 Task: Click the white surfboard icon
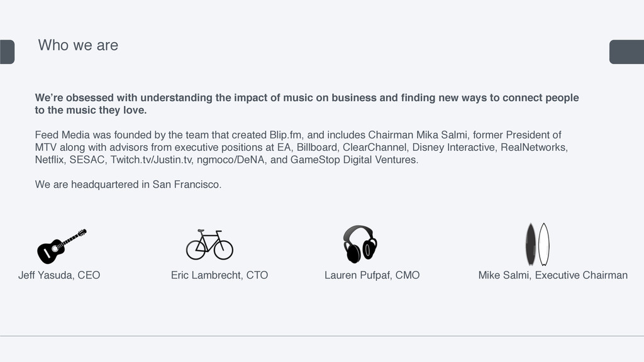click(544, 244)
